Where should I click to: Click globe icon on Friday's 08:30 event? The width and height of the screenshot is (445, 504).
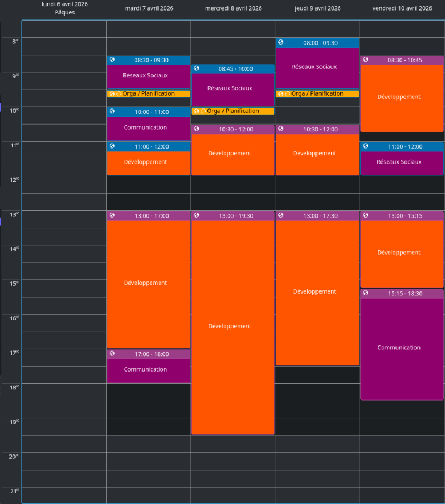coord(365,60)
